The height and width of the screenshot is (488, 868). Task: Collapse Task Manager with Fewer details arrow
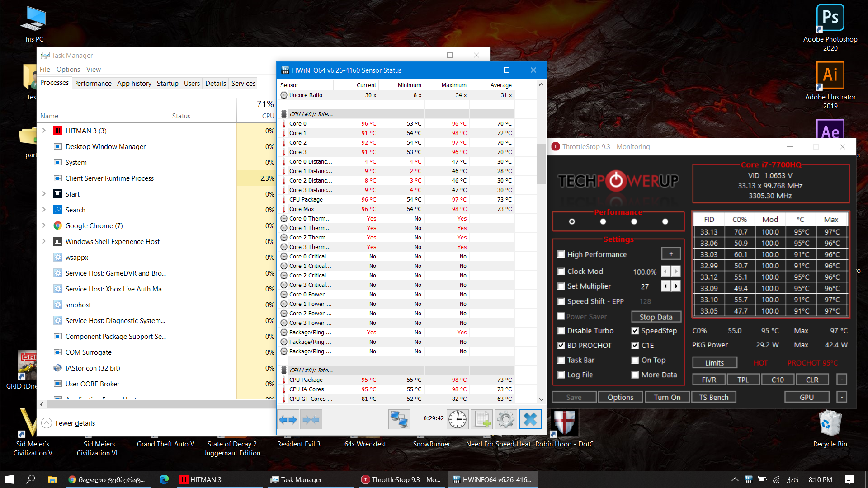[x=47, y=423]
